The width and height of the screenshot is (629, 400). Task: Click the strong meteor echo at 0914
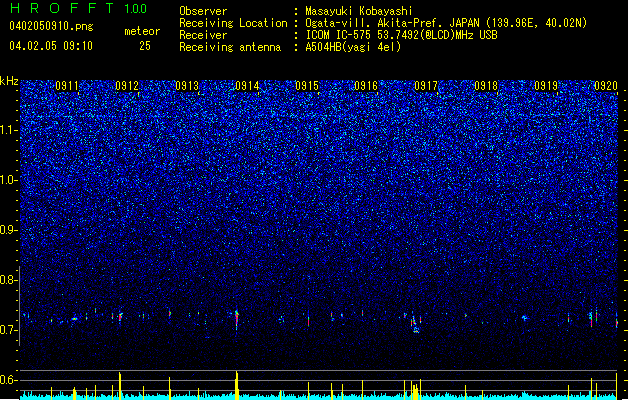click(237, 319)
